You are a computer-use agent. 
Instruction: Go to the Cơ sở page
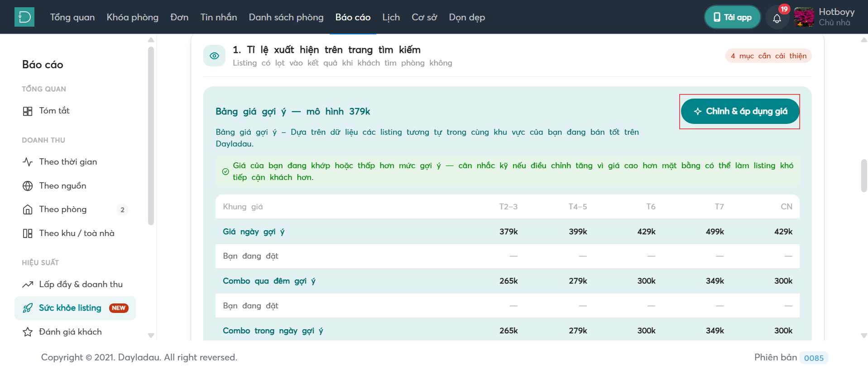(424, 17)
